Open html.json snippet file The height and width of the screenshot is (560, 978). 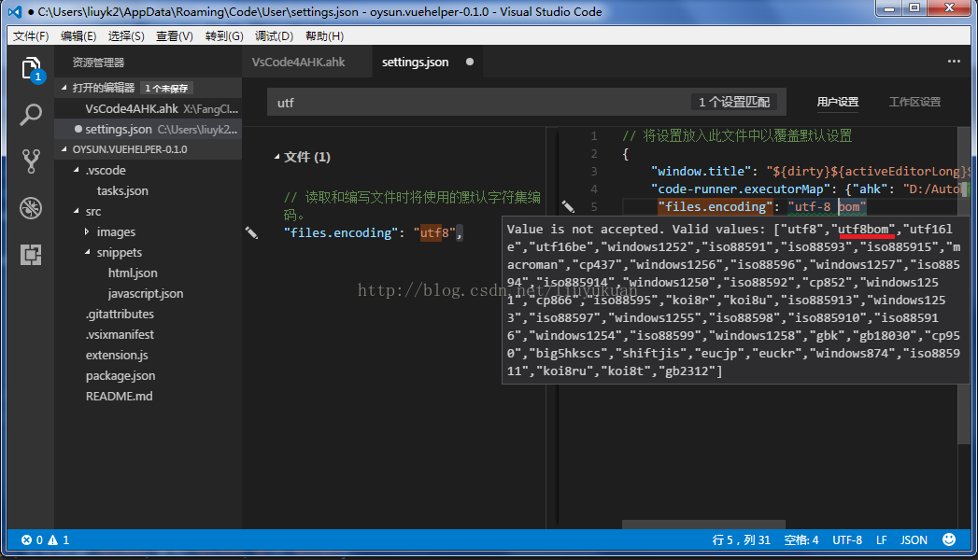pos(133,273)
